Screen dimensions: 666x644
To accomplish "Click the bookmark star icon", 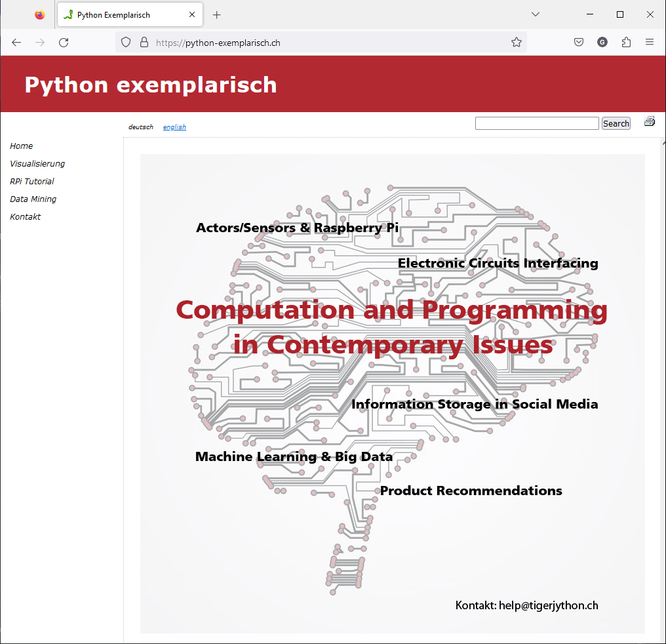I will click(516, 42).
